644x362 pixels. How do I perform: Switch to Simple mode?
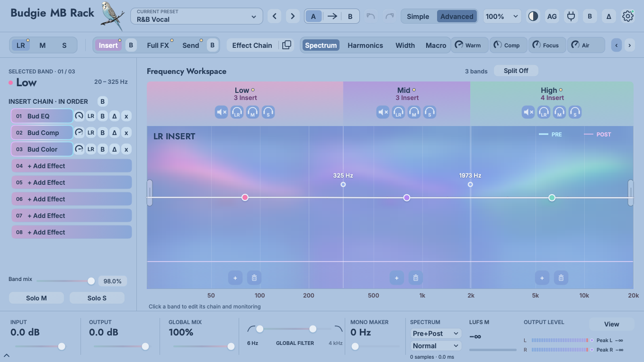[418, 16]
